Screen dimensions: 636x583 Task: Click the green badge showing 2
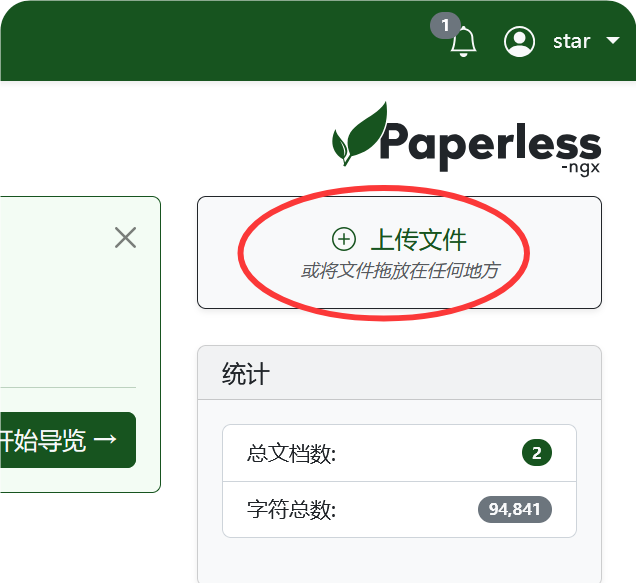click(x=536, y=453)
